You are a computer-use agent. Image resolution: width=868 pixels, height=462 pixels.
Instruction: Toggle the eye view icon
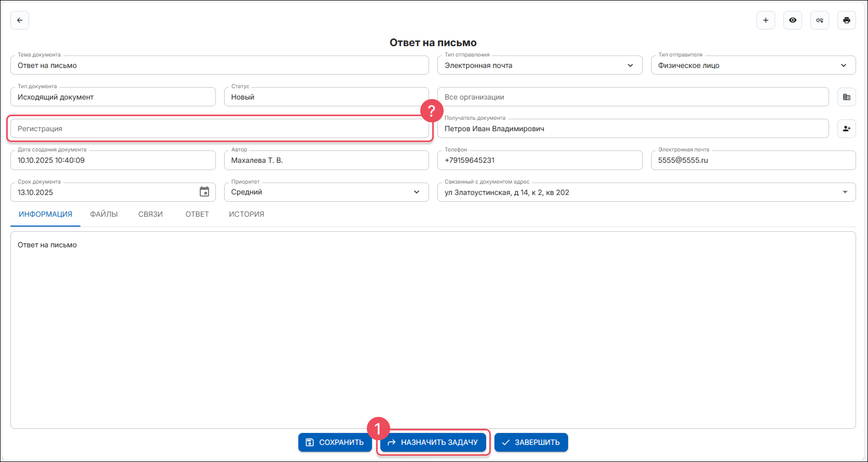[x=792, y=20]
